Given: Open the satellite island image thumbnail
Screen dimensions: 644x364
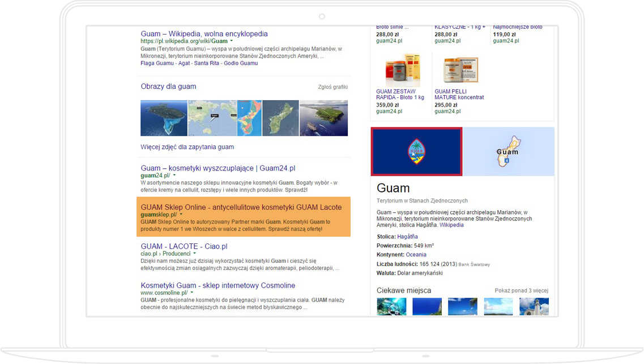Looking at the screenshot, I should click(280, 118).
